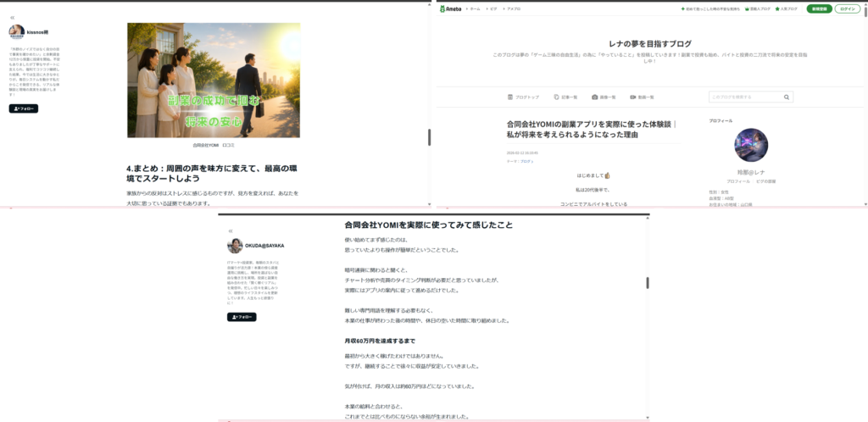Open the 合同会社YOMIの副業アプリ article title
This screenshot has height=422, width=868.
(x=591, y=130)
